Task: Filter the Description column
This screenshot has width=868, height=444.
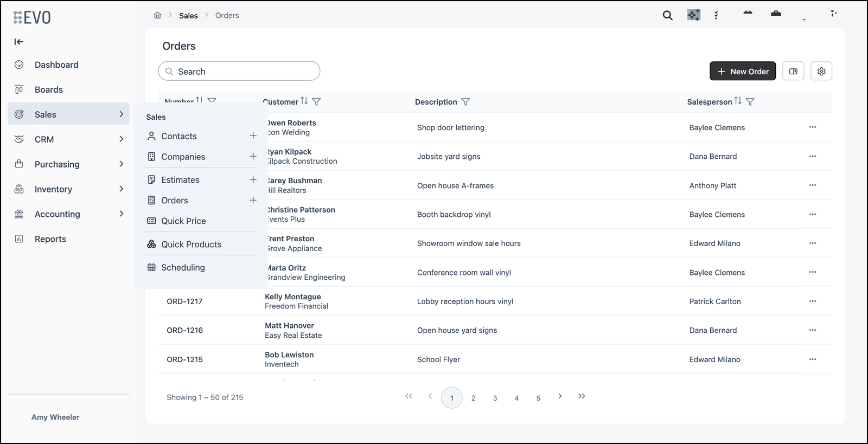Action: [x=465, y=102]
